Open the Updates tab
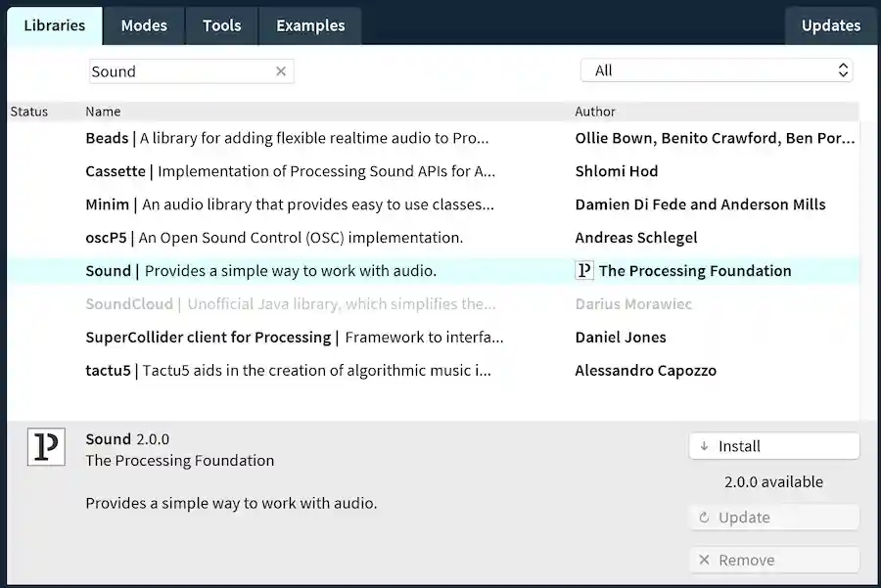This screenshot has width=881, height=588. coord(830,26)
